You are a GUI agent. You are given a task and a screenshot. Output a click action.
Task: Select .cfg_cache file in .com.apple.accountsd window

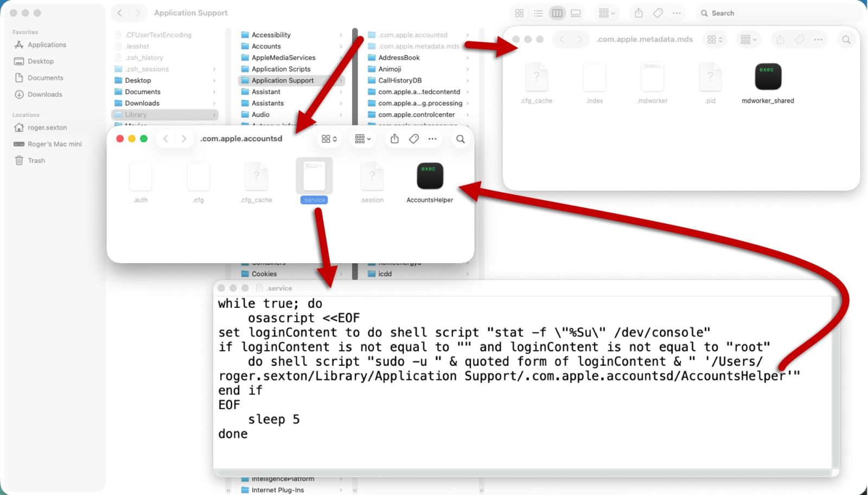257,176
